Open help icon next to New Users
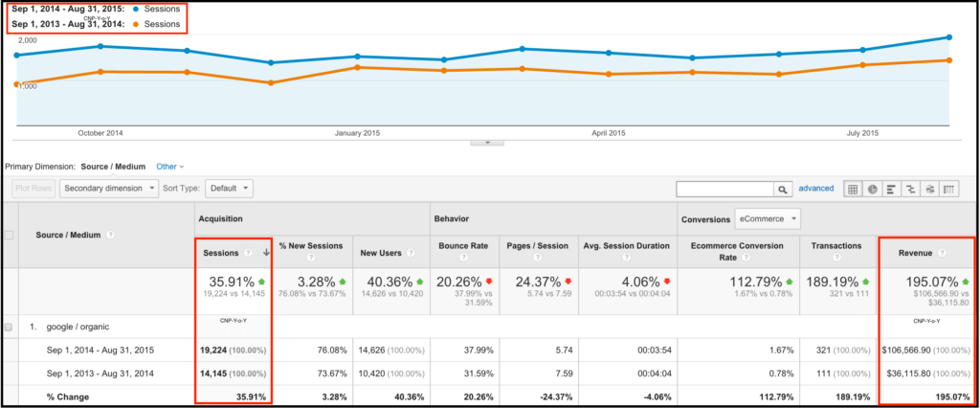 coord(410,253)
